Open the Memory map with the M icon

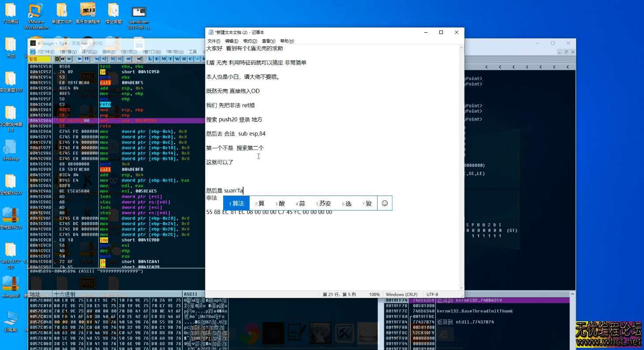[165, 58]
